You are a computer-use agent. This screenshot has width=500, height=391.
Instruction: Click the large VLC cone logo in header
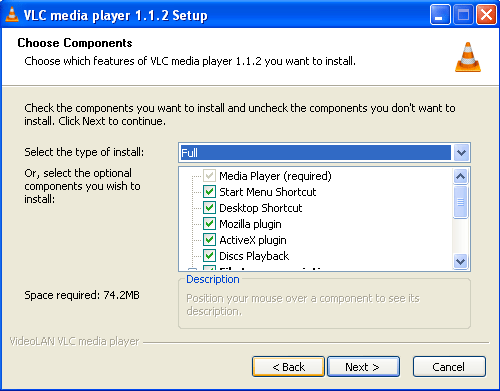tap(468, 57)
